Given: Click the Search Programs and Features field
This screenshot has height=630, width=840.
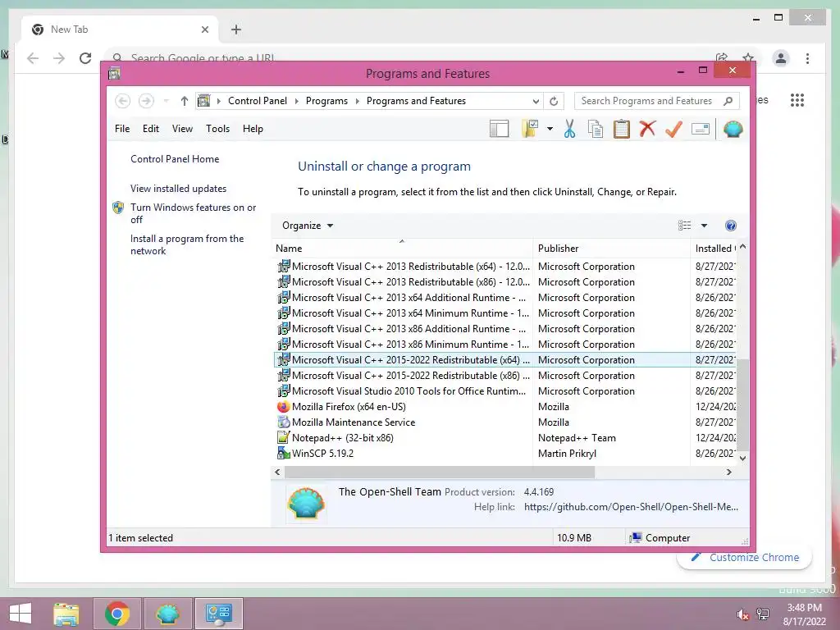Looking at the screenshot, I should pos(657,101).
